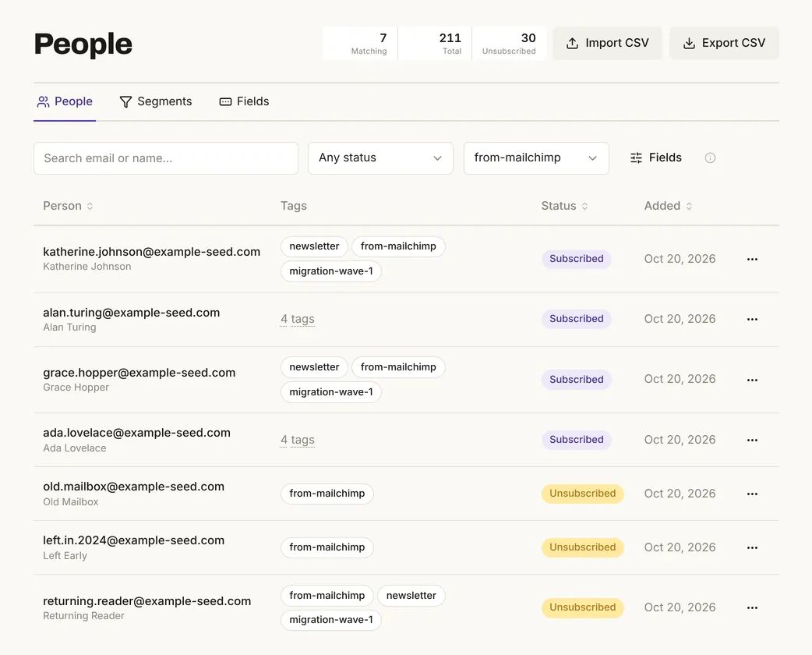Open the Any status dropdown
The image size is (812, 655).
[x=380, y=158]
